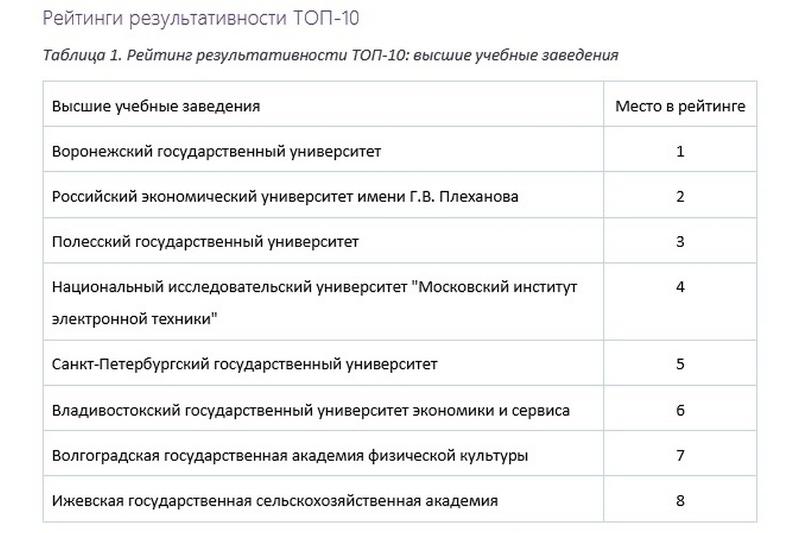The width and height of the screenshot is (800, 533).
Task: Click rank number 1 in the rating column
Action: (680, 152)
